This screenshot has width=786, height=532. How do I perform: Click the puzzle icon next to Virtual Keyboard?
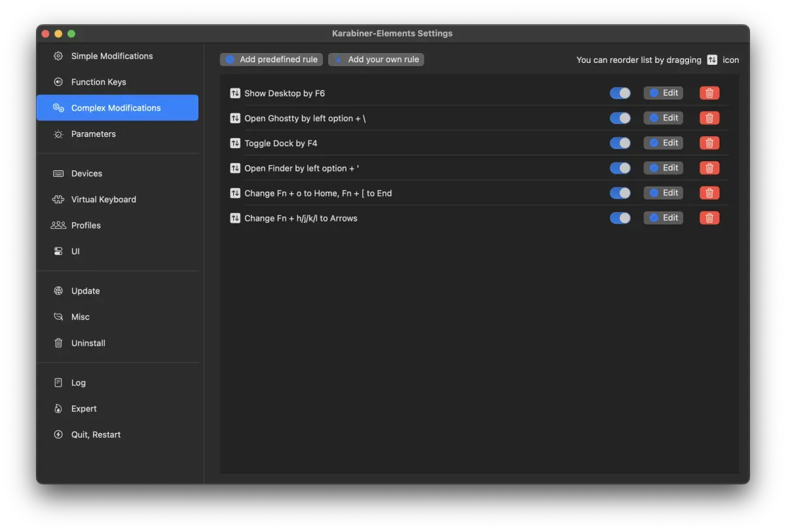(x=58, y=200)
